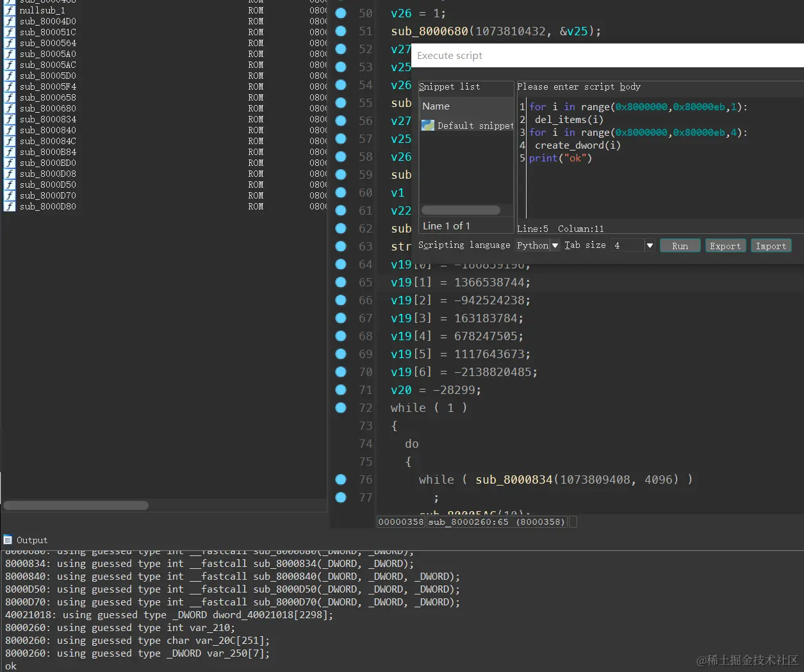Click the Name column header in snippets
The image size is (804, 672).
click(x=467, y=106)
